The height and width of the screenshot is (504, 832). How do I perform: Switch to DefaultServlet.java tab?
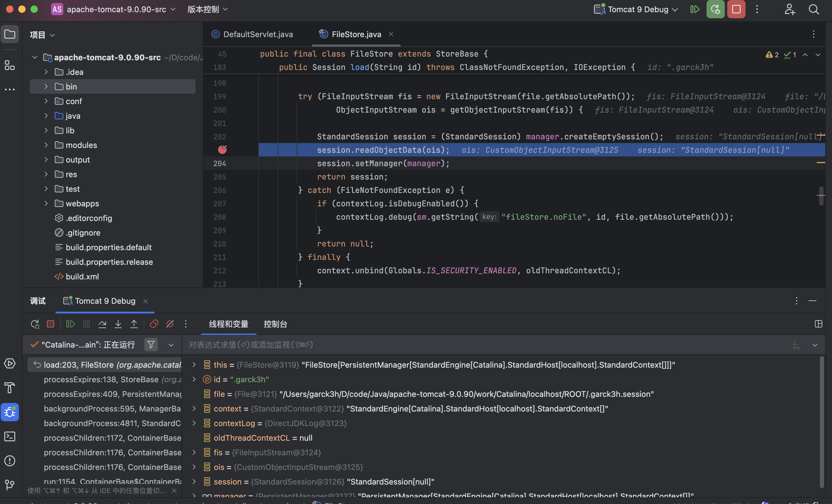tap(258, 34)
